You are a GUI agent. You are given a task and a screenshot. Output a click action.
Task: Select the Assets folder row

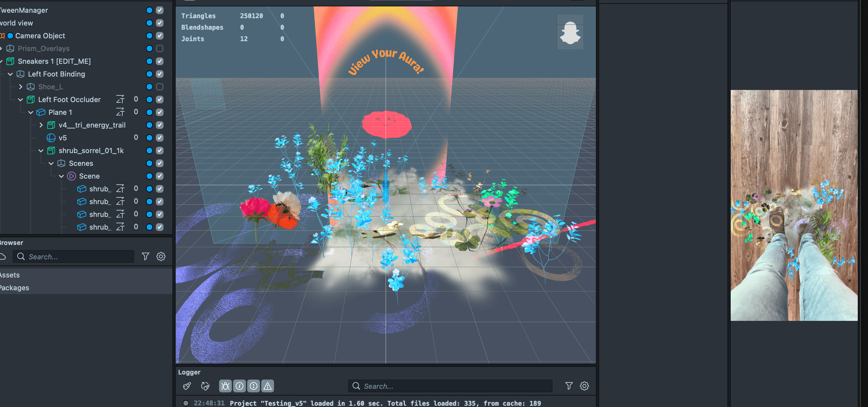coord(10,275)
